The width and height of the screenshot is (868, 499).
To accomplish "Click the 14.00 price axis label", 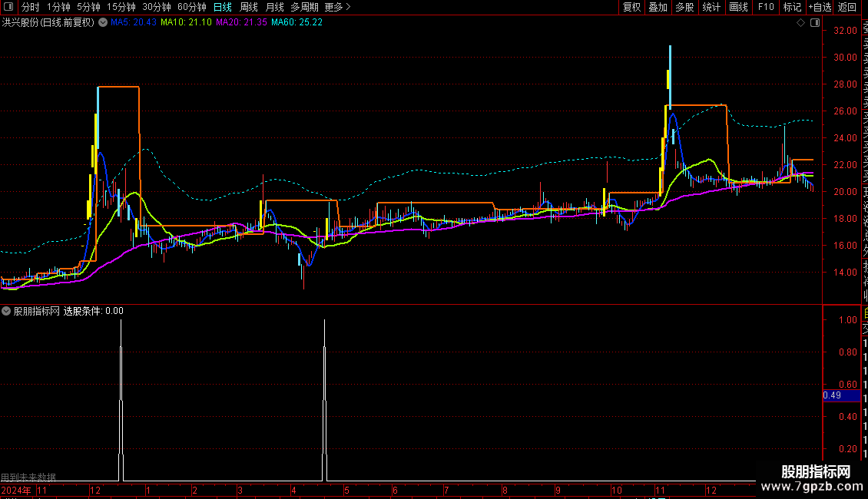I will [x=845, y=273].
